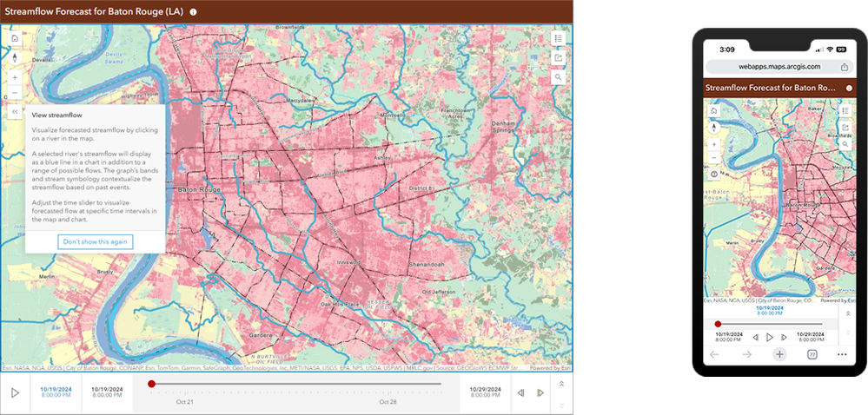Tap the share icon in phone address bar
The width and height of the screenshot is (868, 415).
click(845, 66)
